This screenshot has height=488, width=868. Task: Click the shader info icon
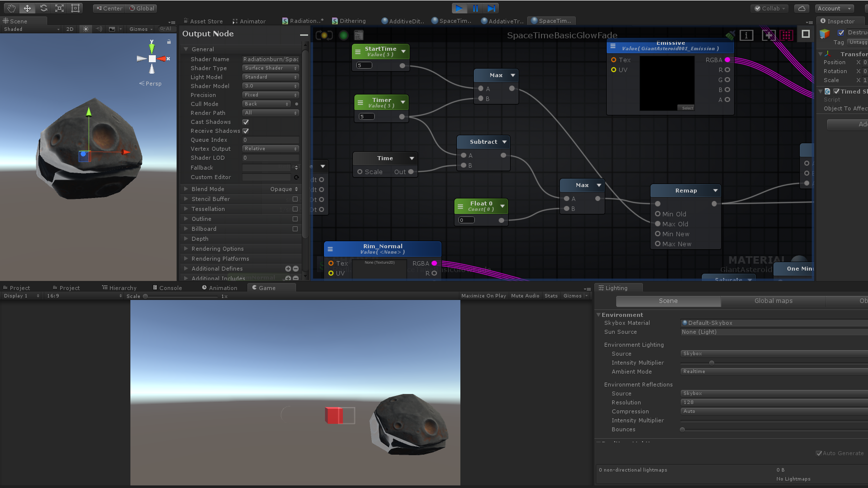tap(746, 35)
